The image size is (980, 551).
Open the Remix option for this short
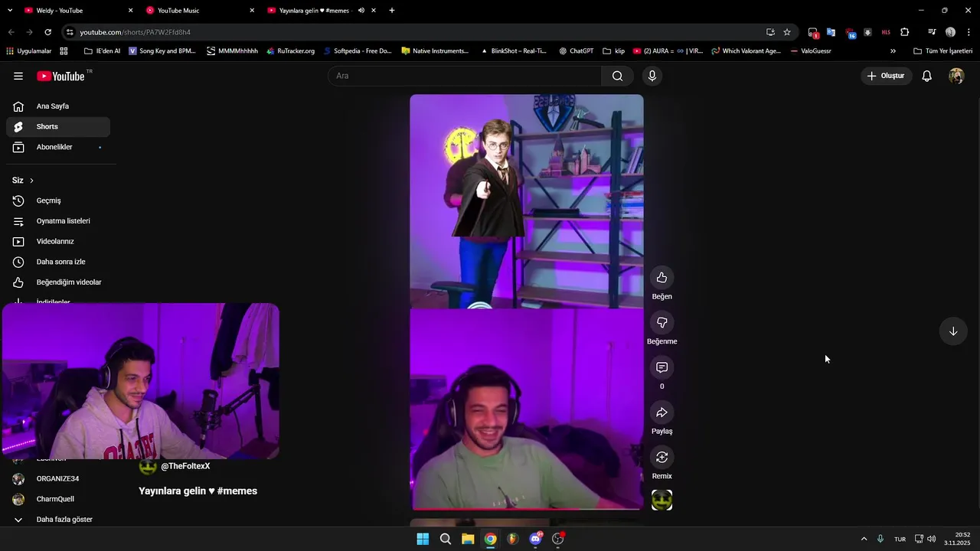pyautogui.click(x=661, y=458)
